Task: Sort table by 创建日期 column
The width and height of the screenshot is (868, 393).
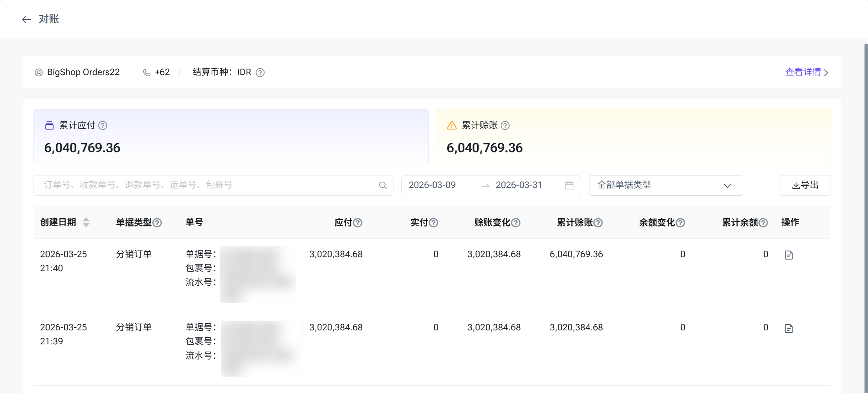Action: tap(86, 223)
